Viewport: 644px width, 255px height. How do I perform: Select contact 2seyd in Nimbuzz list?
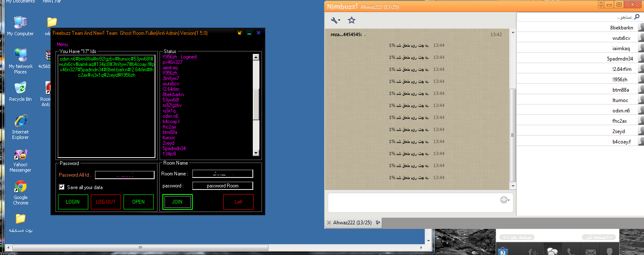[x=580, y=131]
